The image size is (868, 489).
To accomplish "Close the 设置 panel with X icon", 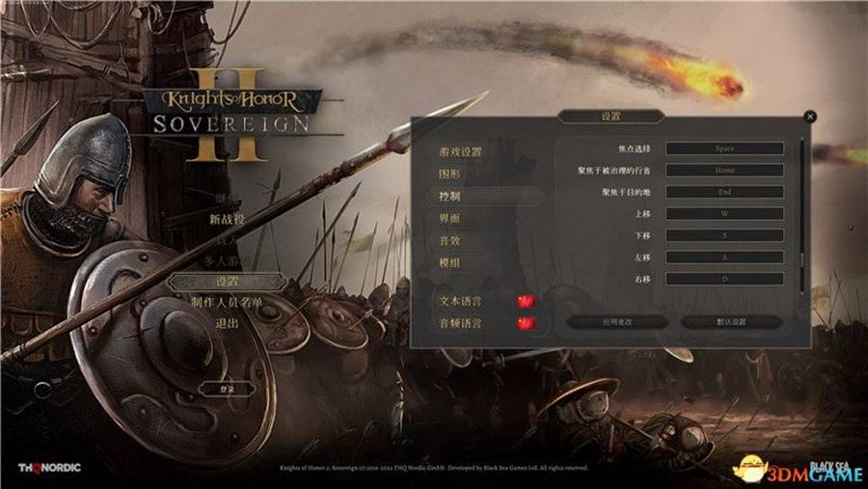I will point(810,117).
